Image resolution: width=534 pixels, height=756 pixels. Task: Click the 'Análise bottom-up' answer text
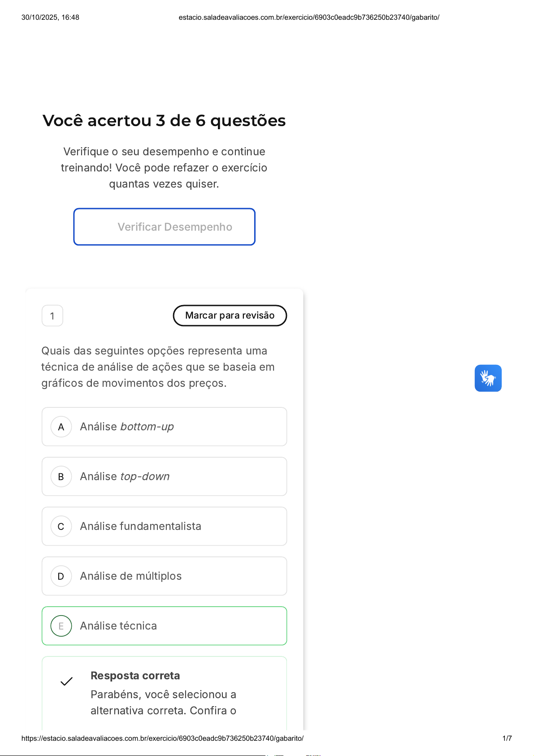tap(127, 427)
